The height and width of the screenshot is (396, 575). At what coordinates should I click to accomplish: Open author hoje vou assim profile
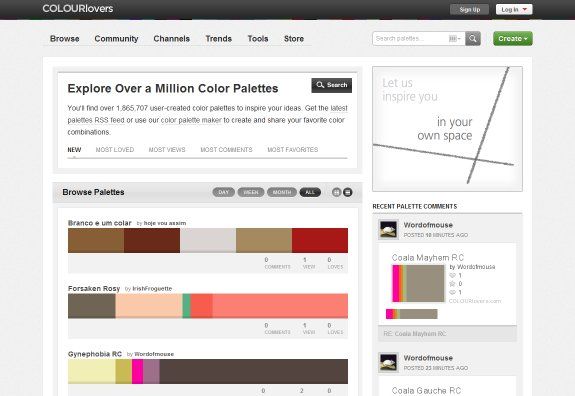point(165,223)
